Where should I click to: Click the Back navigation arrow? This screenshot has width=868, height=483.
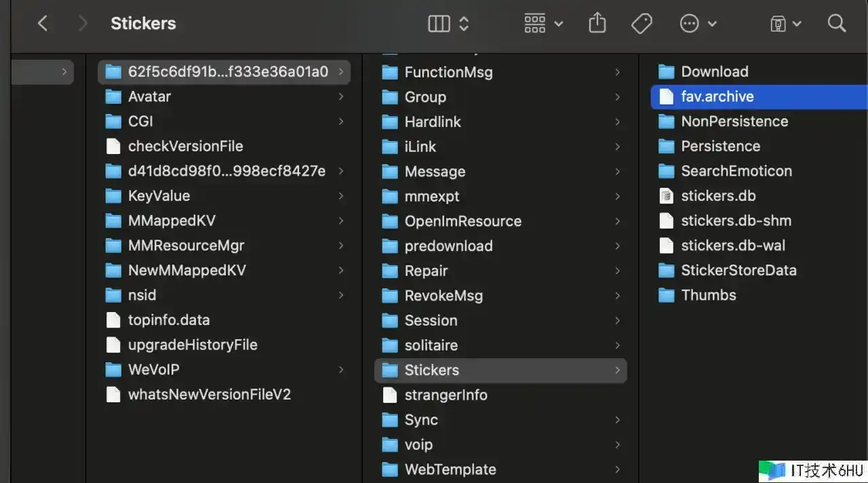pyautogui.click(x=42, y=24)
